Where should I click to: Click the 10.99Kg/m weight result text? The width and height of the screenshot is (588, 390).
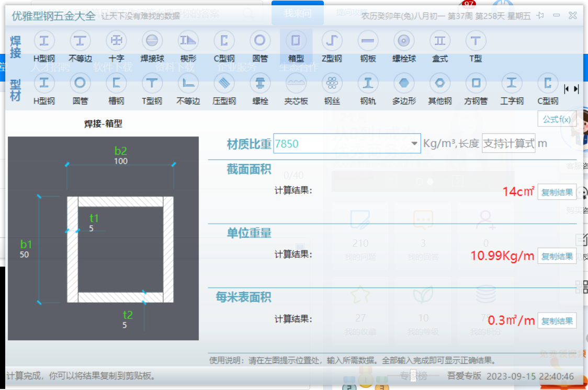tap(502, 256)
